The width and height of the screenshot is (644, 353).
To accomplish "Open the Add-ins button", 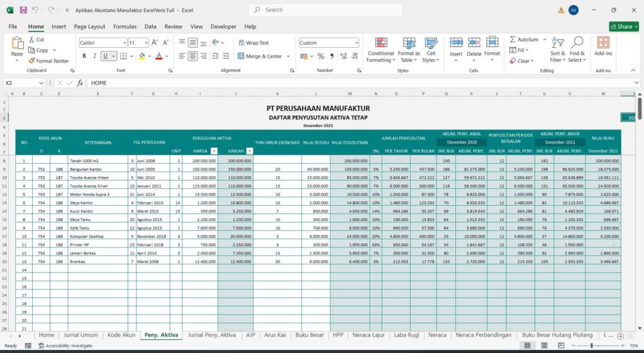I will point(603,47).
